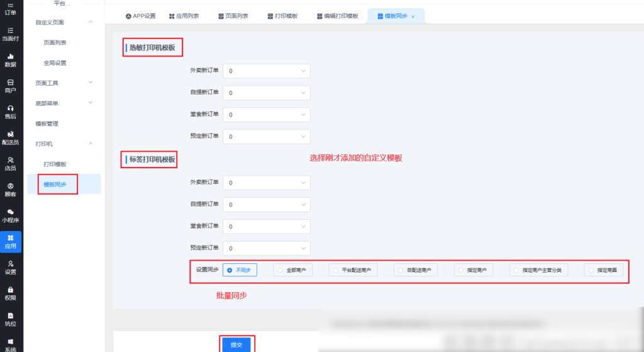Select the 顾客 icon in the sidebar
This screenshot has height=352, width=644.
pos(11,190)
